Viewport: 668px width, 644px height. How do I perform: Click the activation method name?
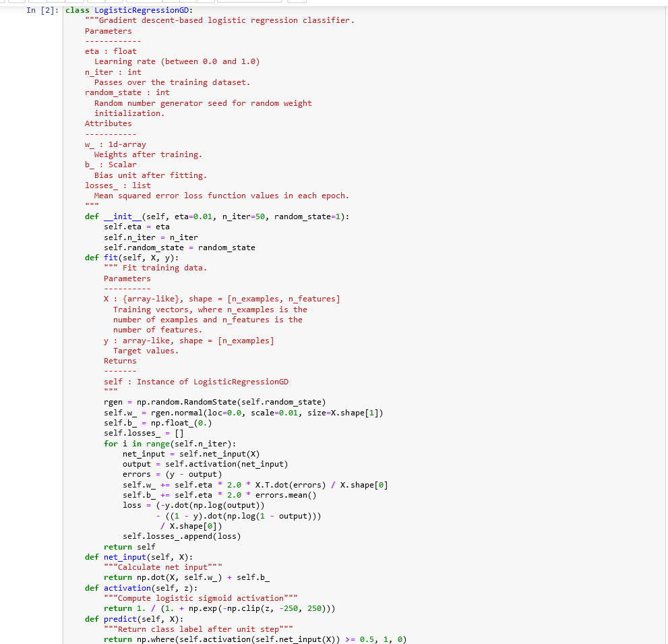coord(127,587)
